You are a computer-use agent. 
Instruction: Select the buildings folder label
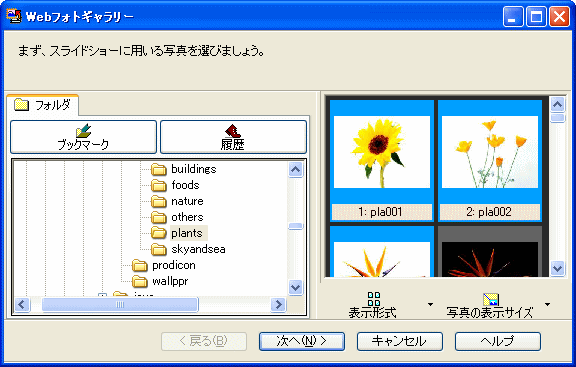pos(194,169)
